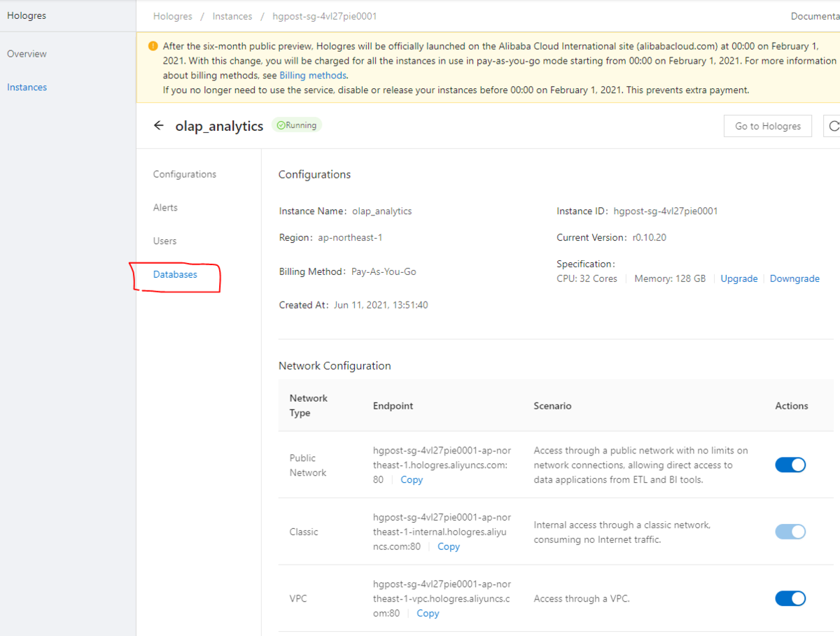Click the VPC row label
This screenshot has height=636, width=840.
pos(298,599)
